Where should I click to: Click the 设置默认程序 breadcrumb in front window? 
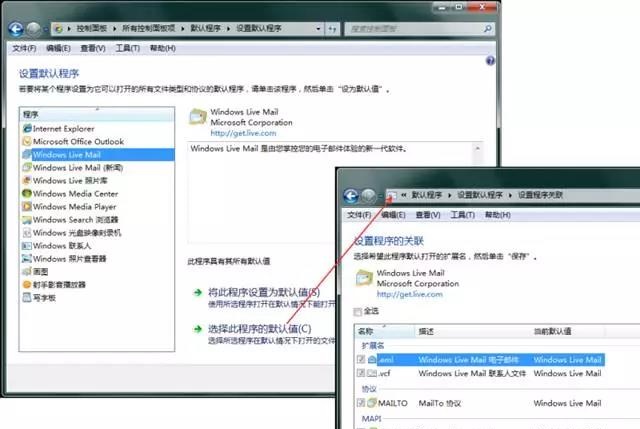pos(480,195)
